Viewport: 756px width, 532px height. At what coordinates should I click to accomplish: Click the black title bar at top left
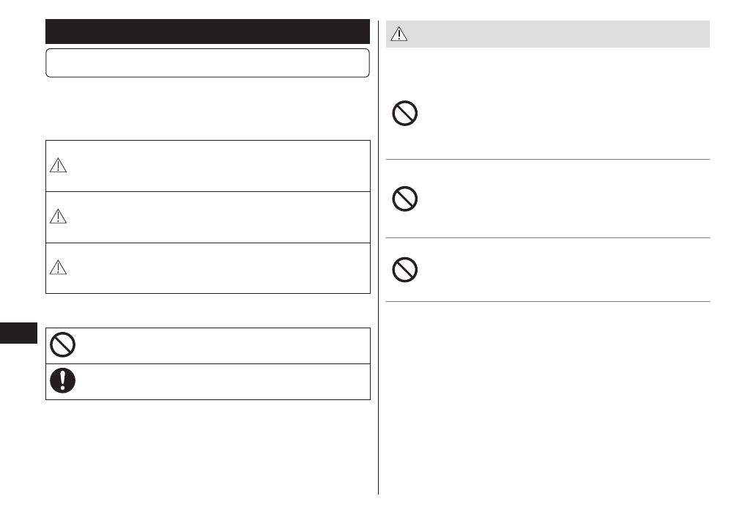click(207, 32)
